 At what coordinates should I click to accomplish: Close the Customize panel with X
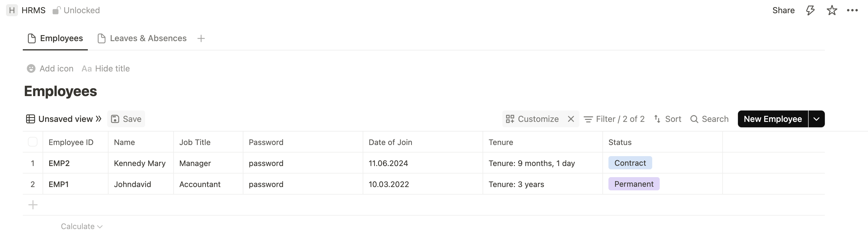(571, 119)
